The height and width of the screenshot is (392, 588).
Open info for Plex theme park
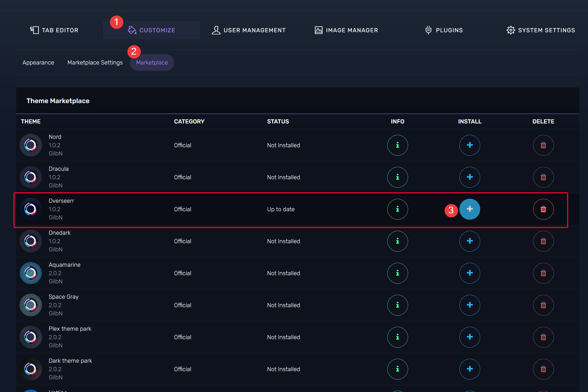point(398,337)
